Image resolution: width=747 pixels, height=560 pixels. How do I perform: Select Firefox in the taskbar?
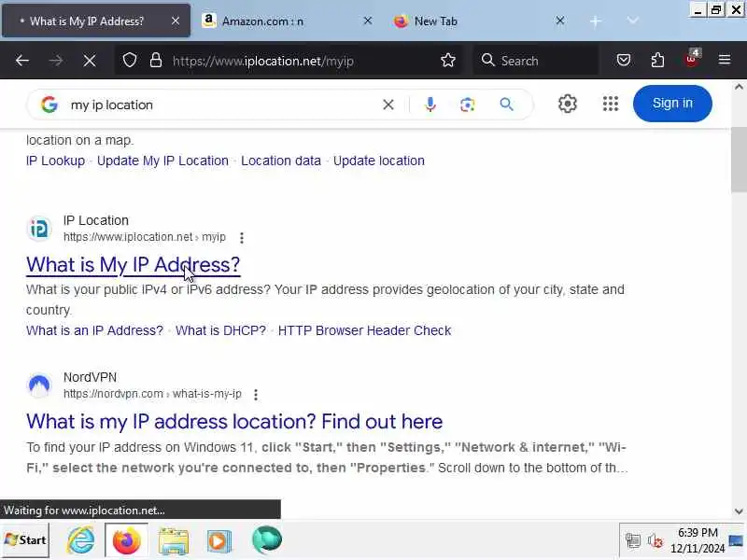(x=126, y=540)
